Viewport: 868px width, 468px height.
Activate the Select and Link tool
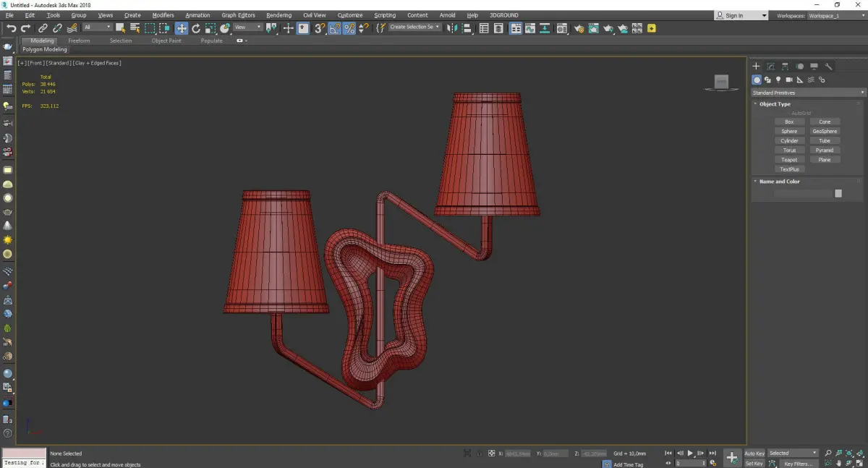pos(43,28)
